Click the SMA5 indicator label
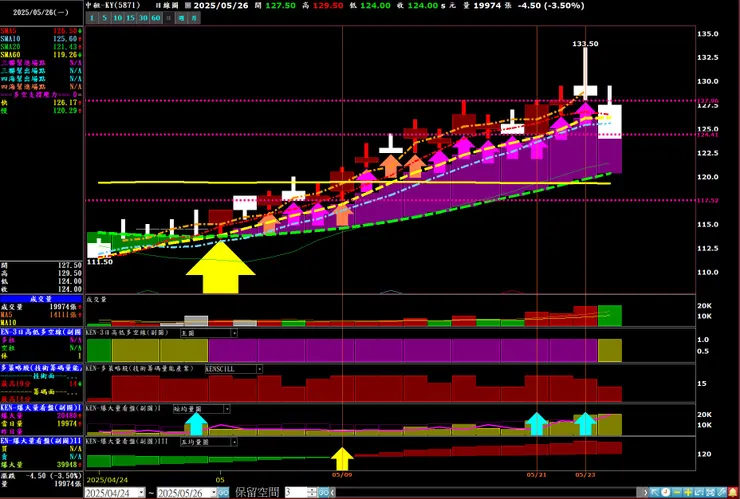The image size is (740, 499). (7, 31)
